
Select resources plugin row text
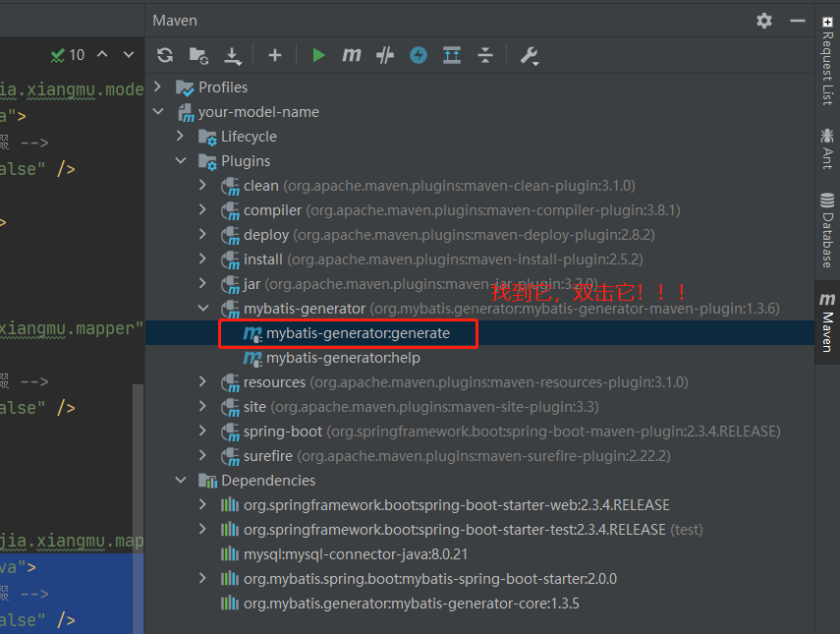(x=466, y=382)
